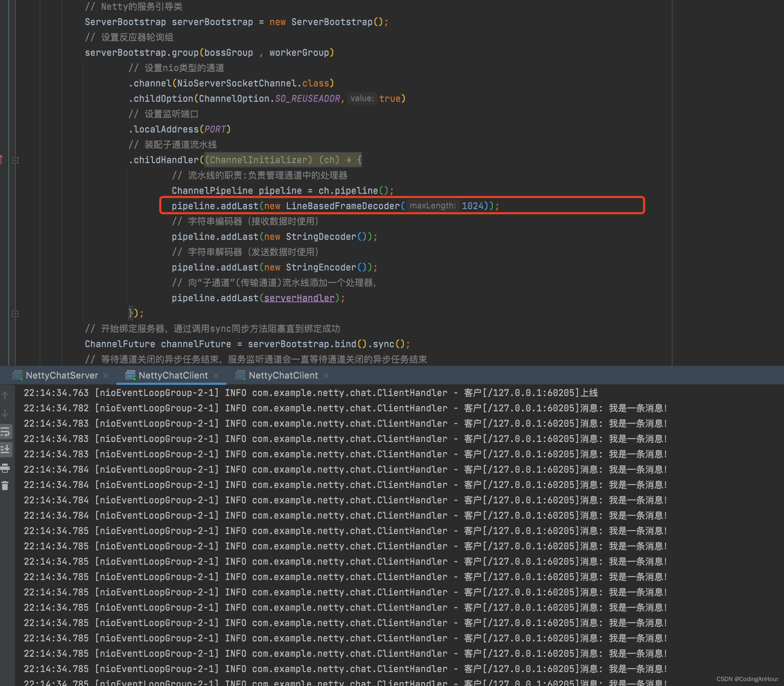784x686 pixels.
Task: Click the up-arrow icon in the console toolbar
Action: tap(5, 395)
